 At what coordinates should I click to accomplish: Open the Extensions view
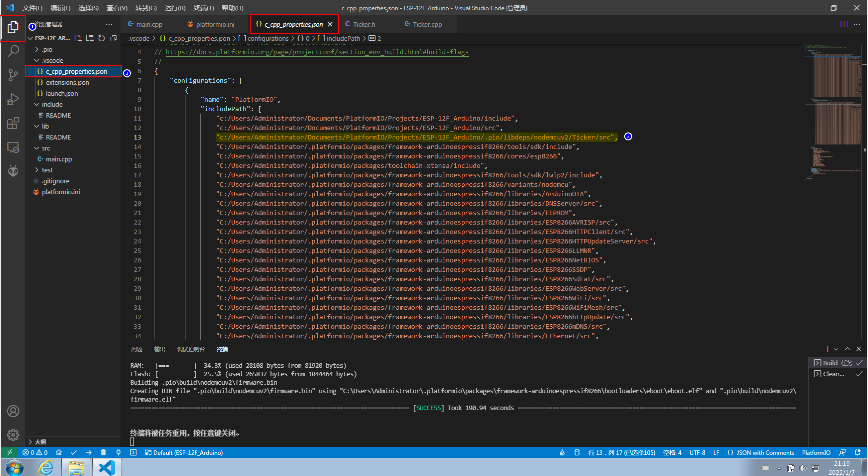pyautogui.click(x=13, y=123)
